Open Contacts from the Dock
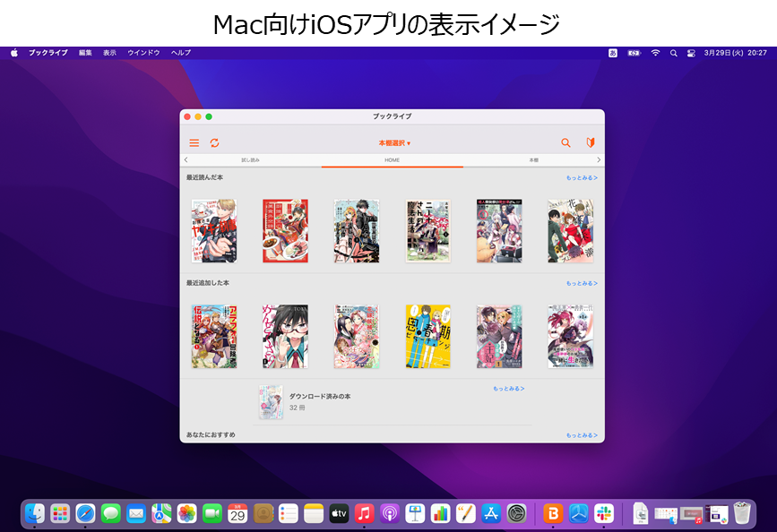 pos(263,514)
